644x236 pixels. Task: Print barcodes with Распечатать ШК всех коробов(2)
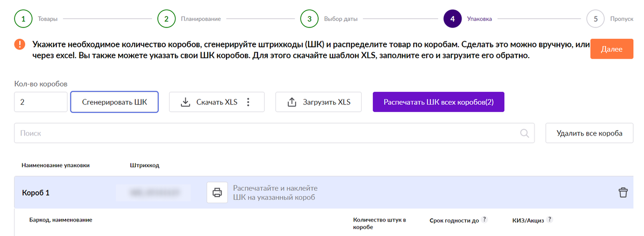click(x=438, y=102)
